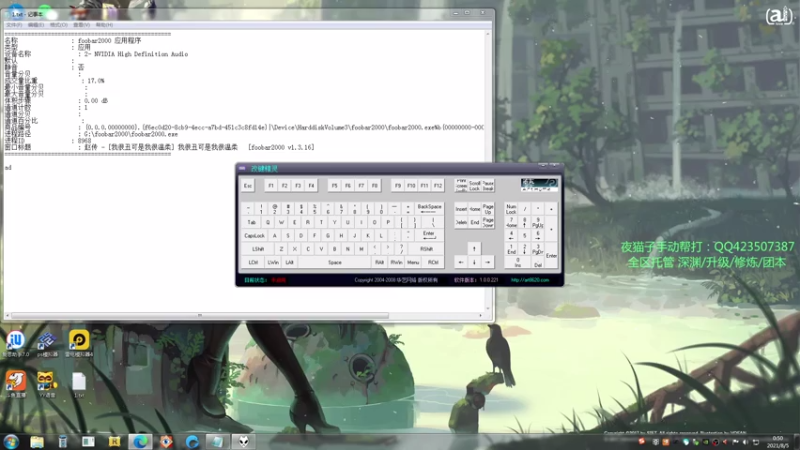Viewport: 800px width, 450px height.
Task: Show the taskbar clock and date
Action: 778,442
